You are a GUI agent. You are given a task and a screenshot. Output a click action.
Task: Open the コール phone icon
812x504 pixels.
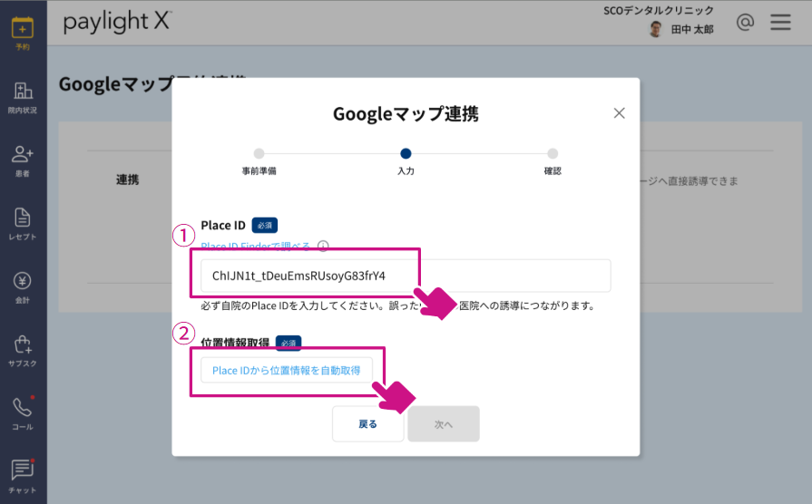point(23,408)
